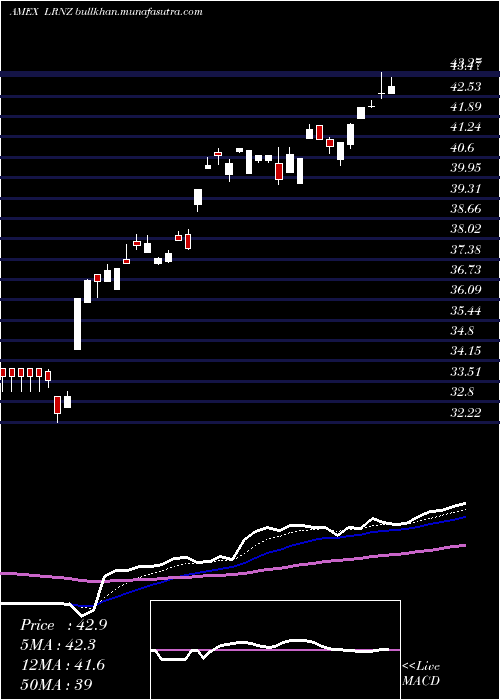The image size is (500, 700).
Task: Click the 50MA : 39 readout
Action: [56, 684]
